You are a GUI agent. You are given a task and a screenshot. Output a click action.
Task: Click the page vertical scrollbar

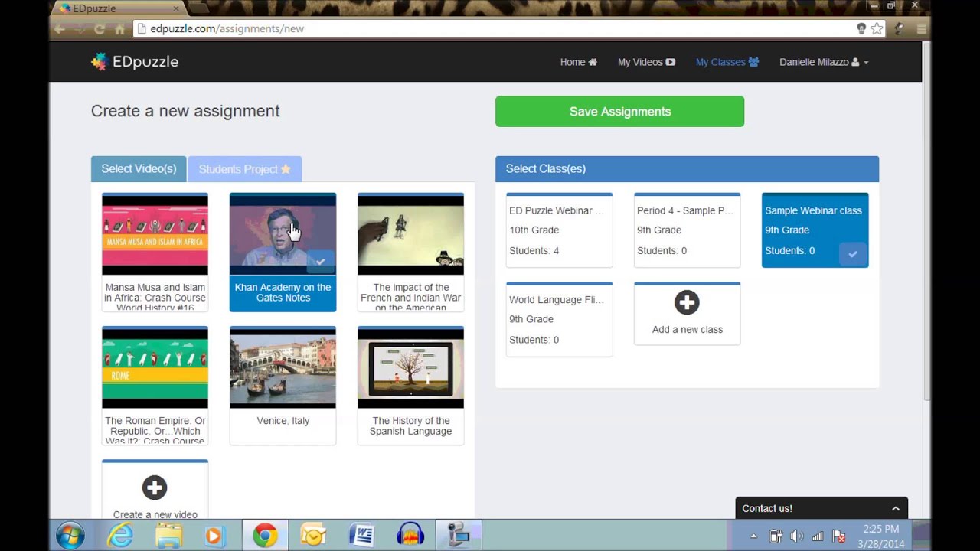926,222
